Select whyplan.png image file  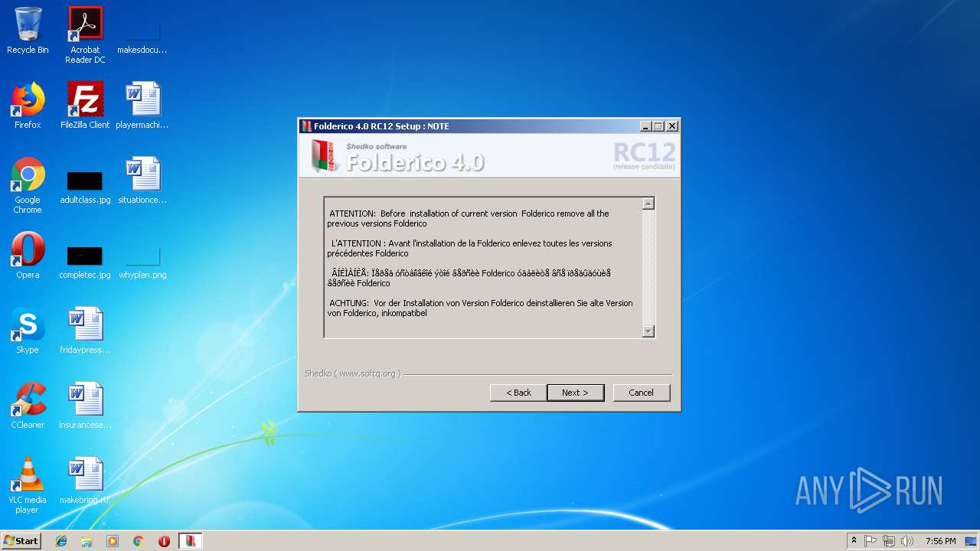coord(142,262)
